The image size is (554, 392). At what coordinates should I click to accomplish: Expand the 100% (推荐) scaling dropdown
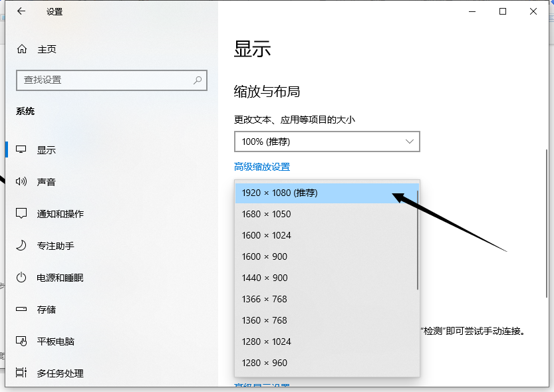327,142
